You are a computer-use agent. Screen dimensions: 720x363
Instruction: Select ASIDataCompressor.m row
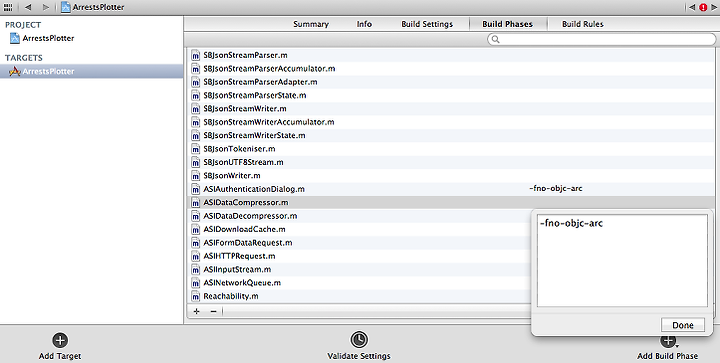point(451,202)
